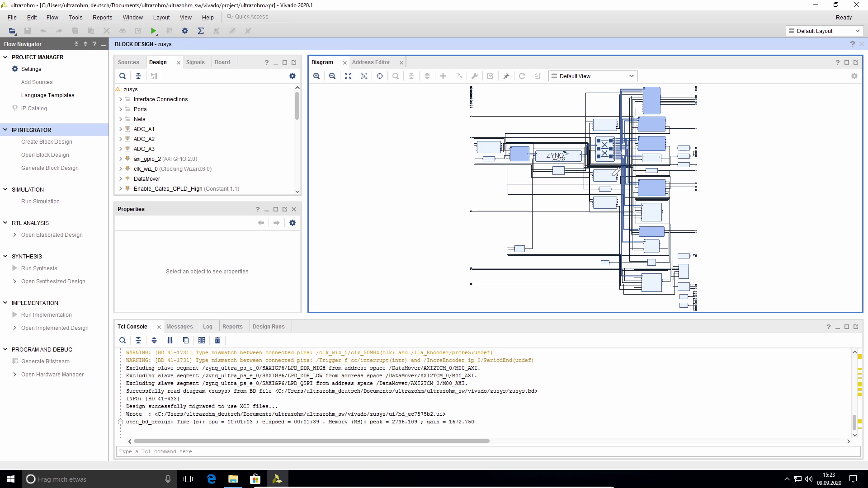This screenshot has height=488, width=868.
Task: Click the Sigma report icon in main toolbar
Action: tap(201, 31)
